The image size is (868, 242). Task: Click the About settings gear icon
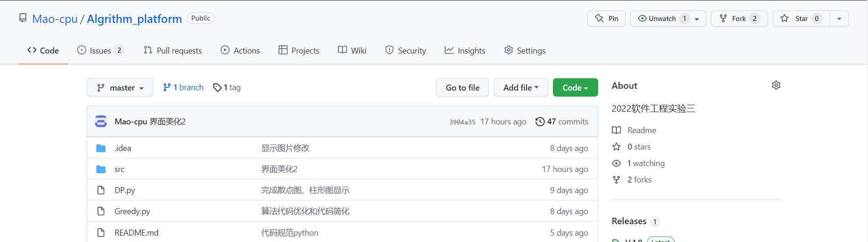pos(776,86)
